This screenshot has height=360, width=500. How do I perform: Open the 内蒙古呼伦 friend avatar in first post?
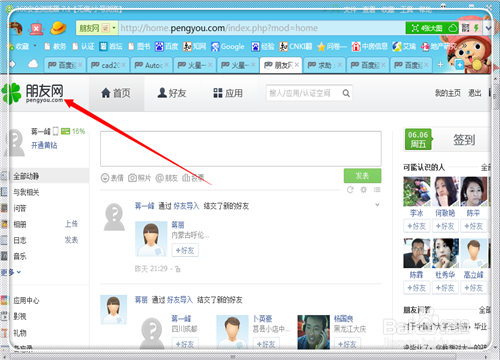[x=151, y=239]
